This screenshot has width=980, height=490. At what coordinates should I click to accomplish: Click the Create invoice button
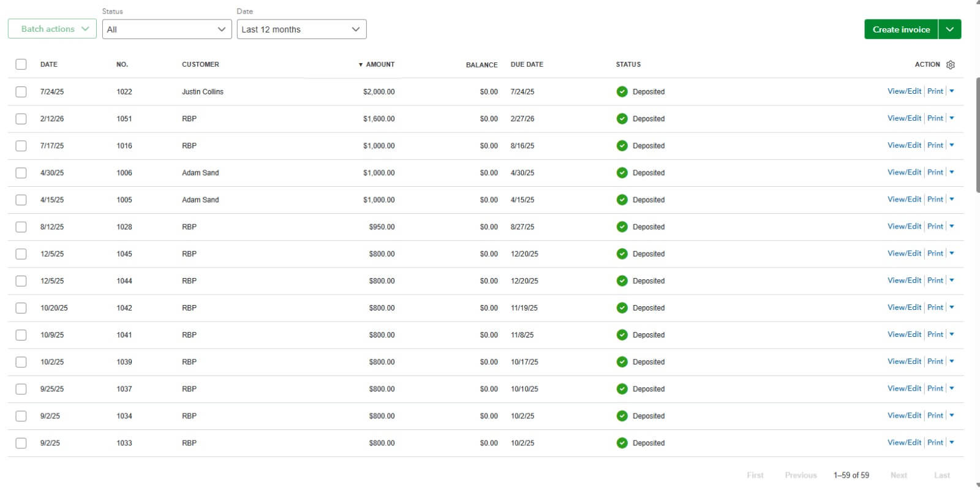901,29
